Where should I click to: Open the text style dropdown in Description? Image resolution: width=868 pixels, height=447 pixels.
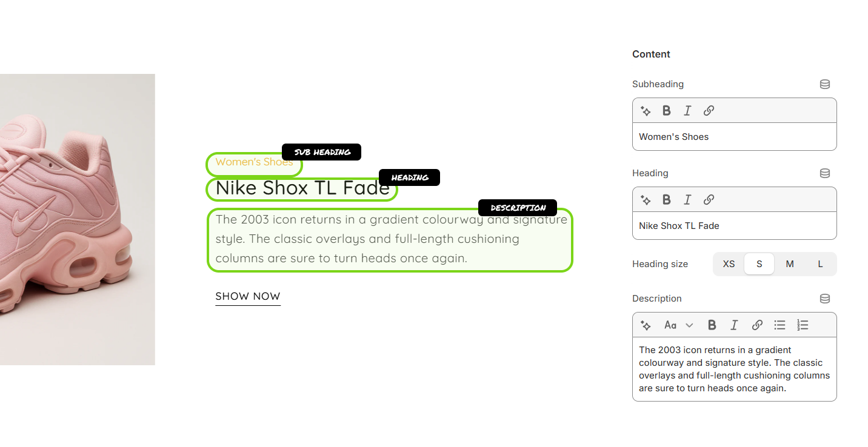[678, 325]
